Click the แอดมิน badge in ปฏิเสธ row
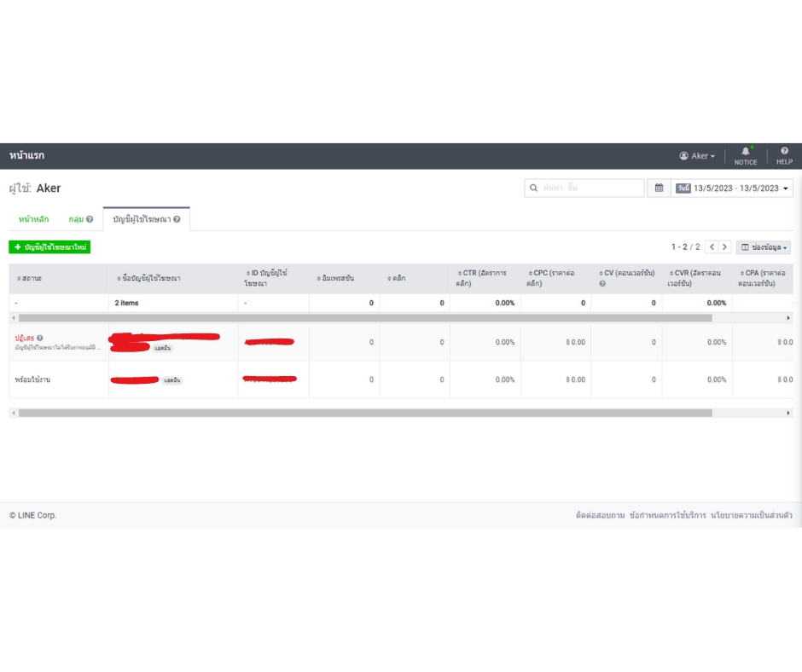This screenshot has width=802, height=672. pyautogui.click(x=163, y=348)
